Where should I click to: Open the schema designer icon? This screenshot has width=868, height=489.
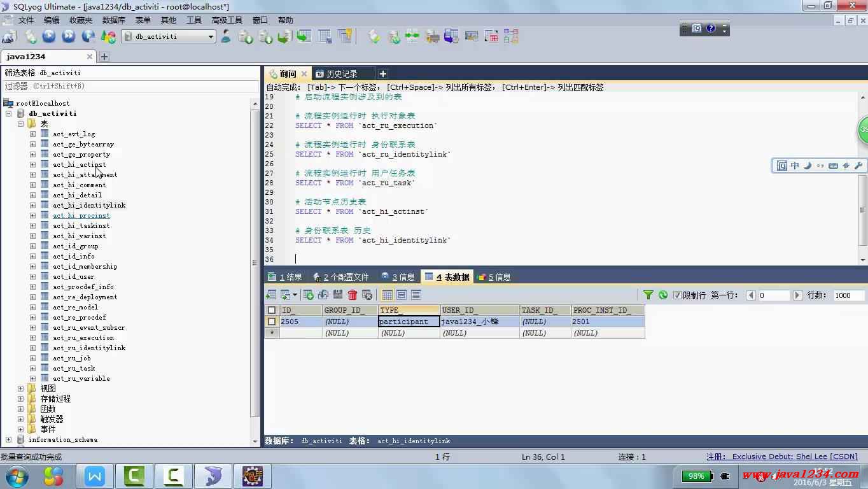[511, 36]
